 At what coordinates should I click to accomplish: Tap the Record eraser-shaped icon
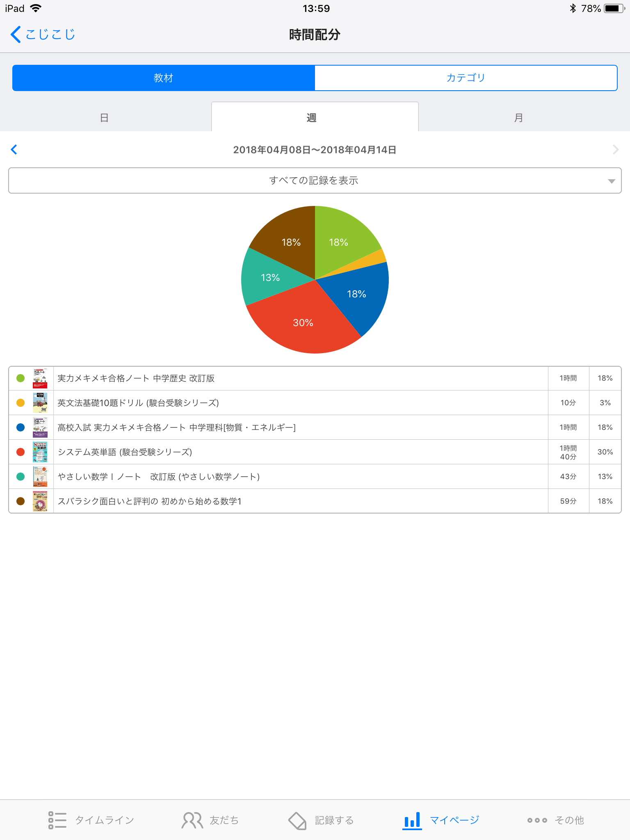[x=297, y=820]
